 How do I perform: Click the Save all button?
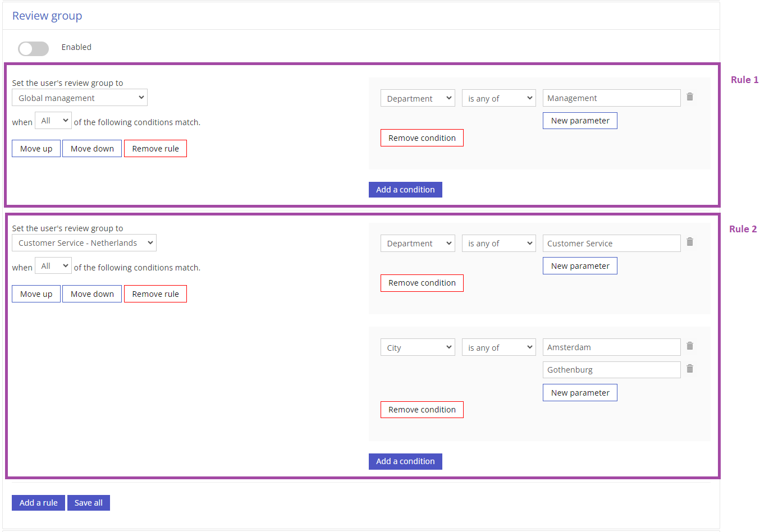click(x=89, y=503)
